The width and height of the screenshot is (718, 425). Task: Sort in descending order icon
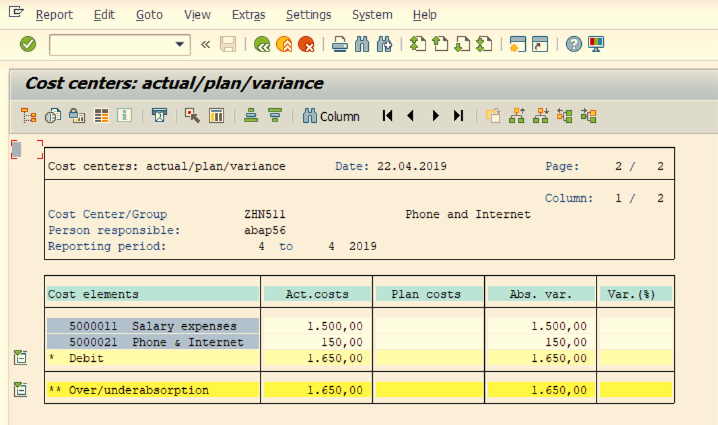click(x=275, y=115)
